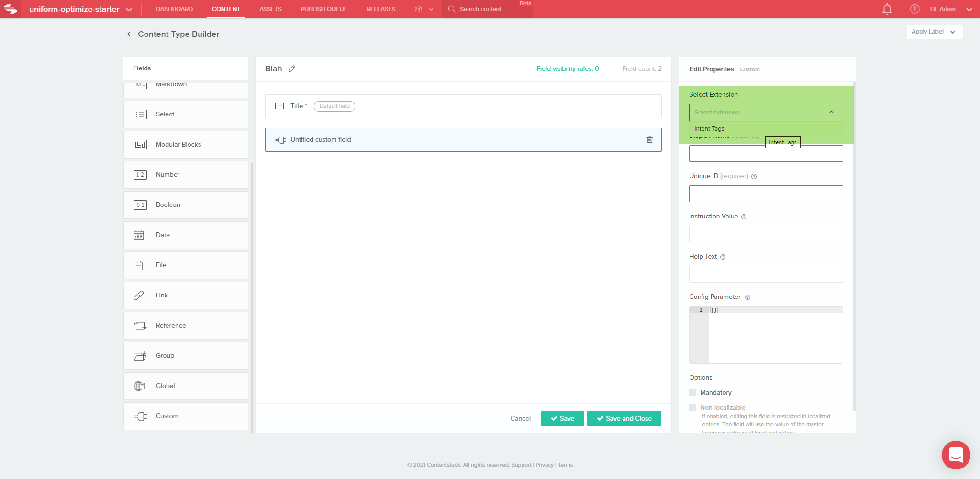Navigate to the Releases tab

tap(381, 9)
